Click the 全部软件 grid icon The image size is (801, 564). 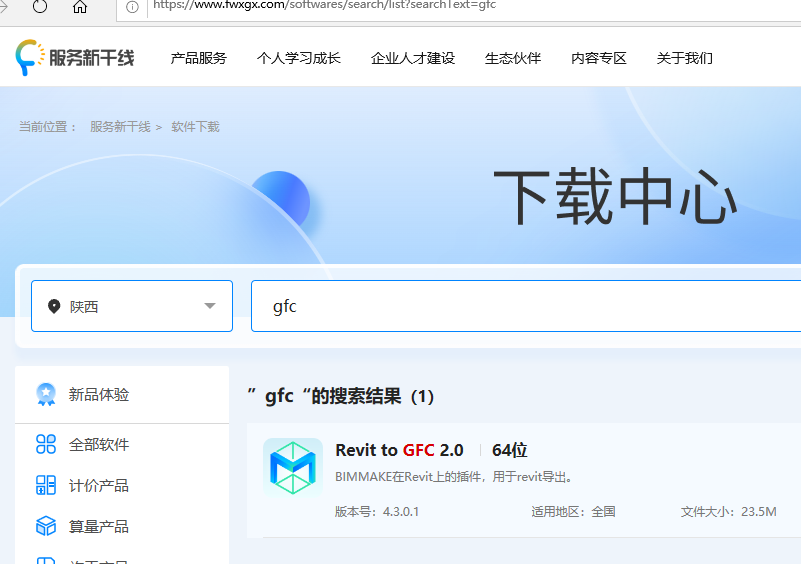click(x=46, y=444)
